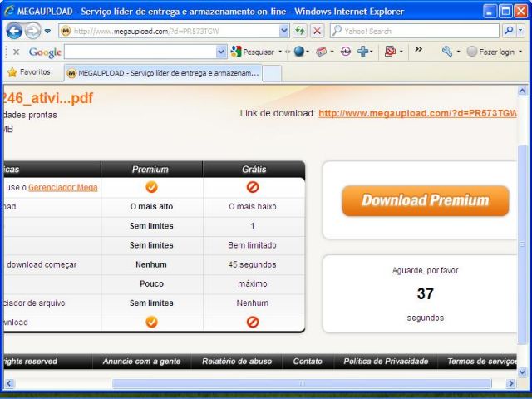Close the Google toolbar with the X
Viewport: 532px width, 399px height.
(x=16, y=52)
